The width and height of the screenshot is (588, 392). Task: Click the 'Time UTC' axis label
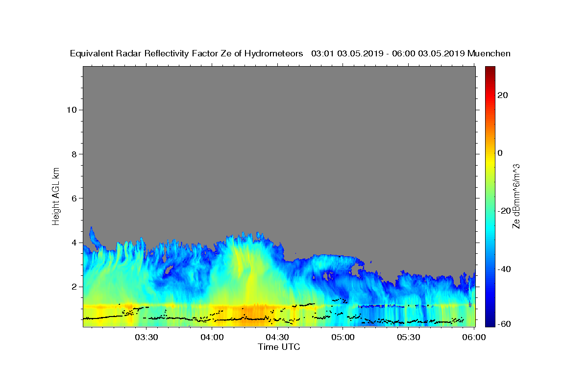point(279,347)
